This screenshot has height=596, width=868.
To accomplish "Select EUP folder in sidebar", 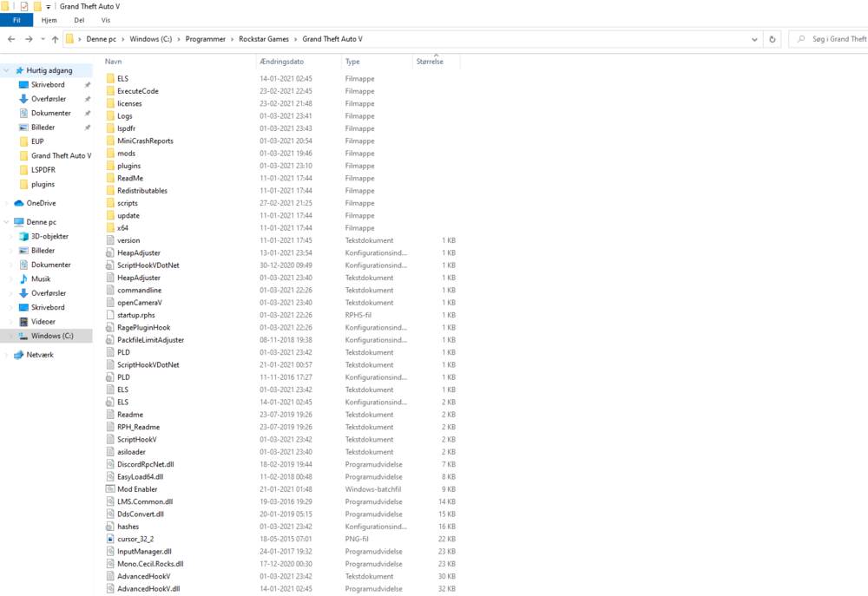I will coord(37,141).
